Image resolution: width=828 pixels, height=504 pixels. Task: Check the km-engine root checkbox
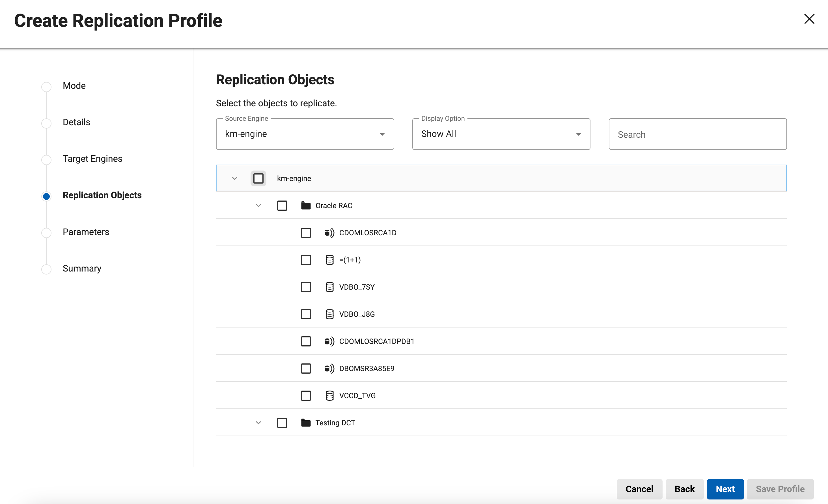point(258,178)
